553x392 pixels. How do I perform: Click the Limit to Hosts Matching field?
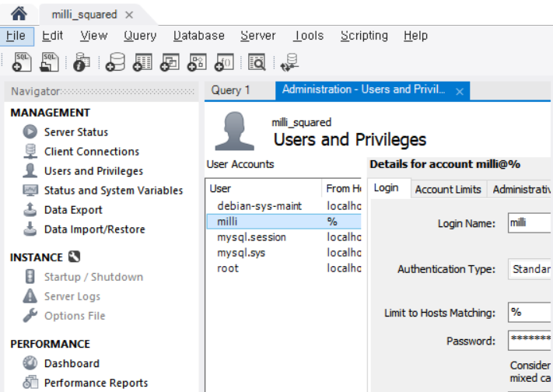click(x=530, y=312)
